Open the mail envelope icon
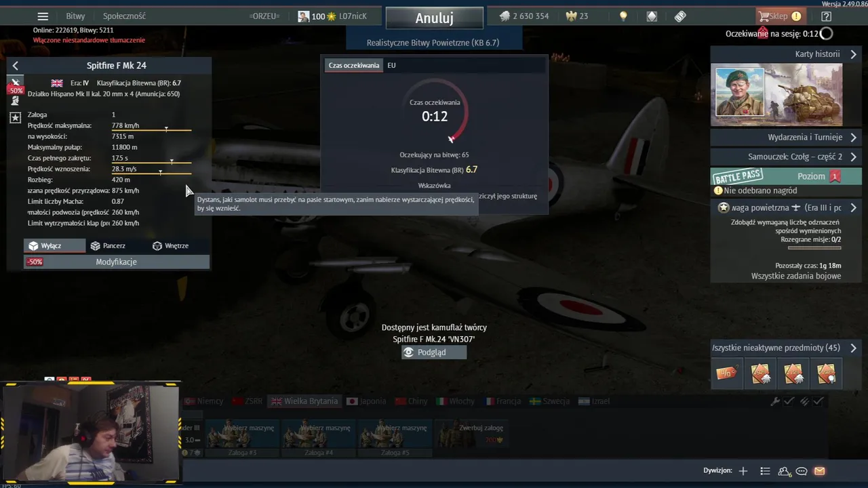Viewport: 868px width, 488px height. click(819, 471)
